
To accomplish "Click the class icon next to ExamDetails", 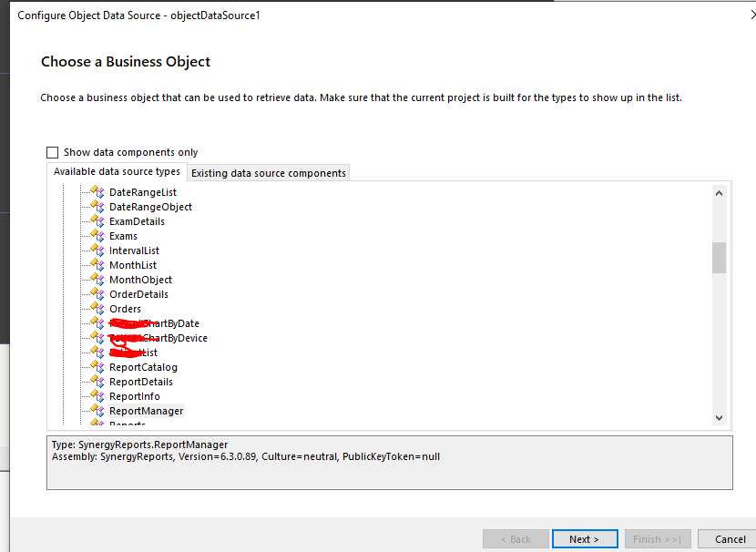I will 97,221.
